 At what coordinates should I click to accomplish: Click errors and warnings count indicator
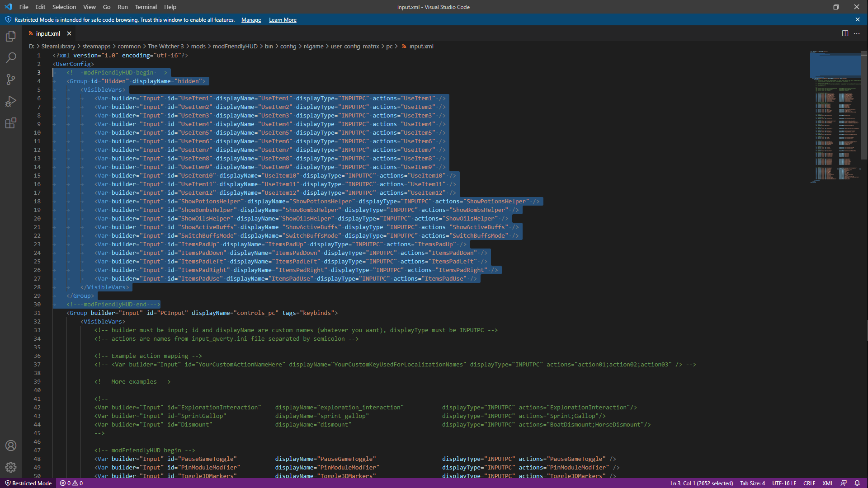pos(71,483)
